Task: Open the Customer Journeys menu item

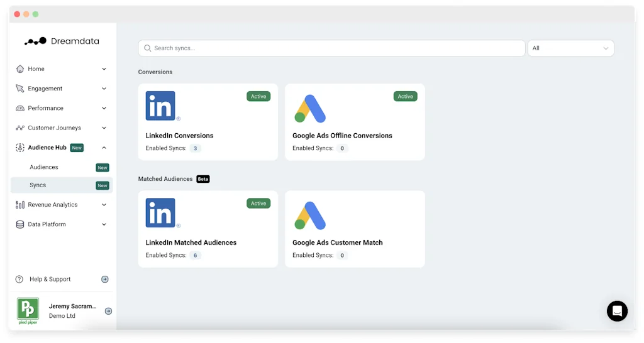Action: point(62,128)
